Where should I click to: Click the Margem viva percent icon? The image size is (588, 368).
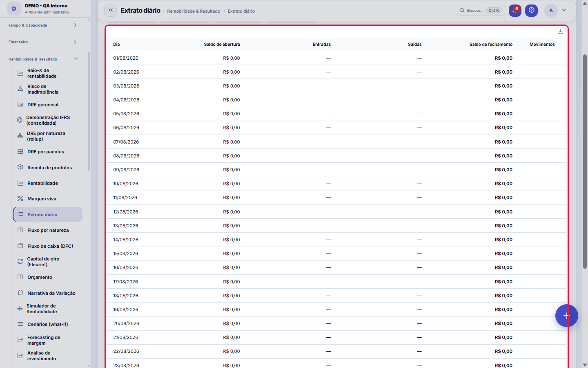pos(20,199)
